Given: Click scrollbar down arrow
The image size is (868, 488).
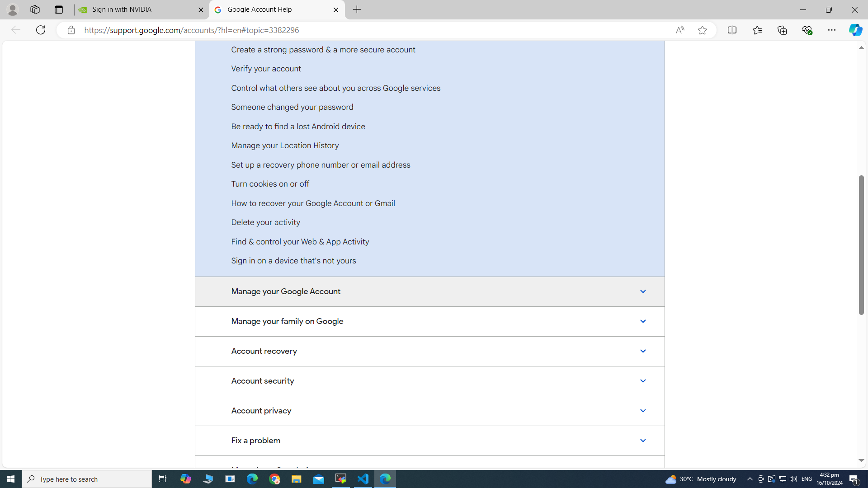Looking at the screenshot, I should tap(861, 460).
